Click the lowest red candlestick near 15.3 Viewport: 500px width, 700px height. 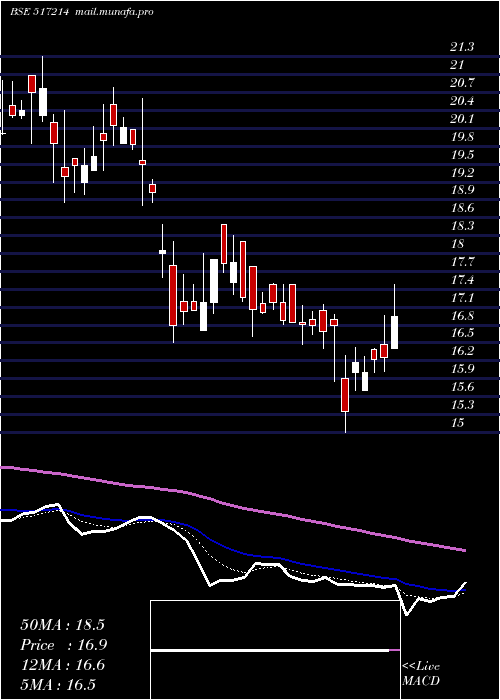coord(345,395)
